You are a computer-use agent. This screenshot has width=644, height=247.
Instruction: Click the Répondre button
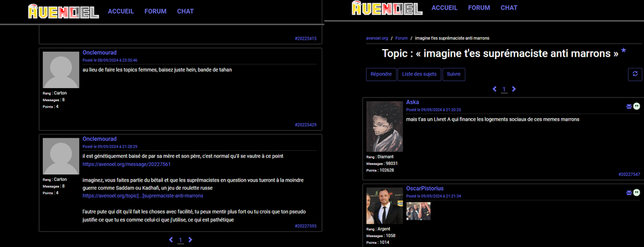[x=381, y=74]
